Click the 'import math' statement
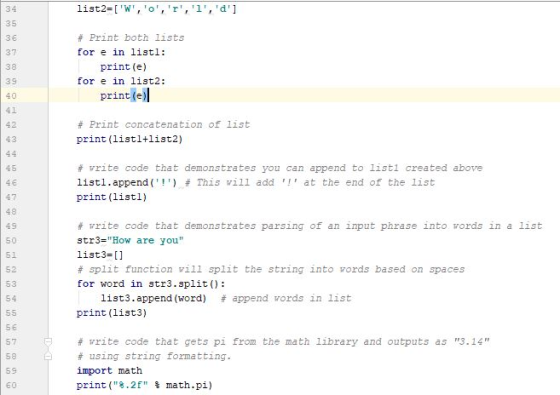Viewport: 560px width, 395px height. 110,371
